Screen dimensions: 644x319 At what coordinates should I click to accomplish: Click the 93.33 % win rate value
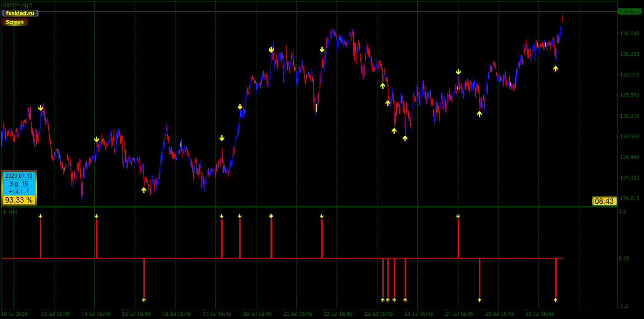19,200
